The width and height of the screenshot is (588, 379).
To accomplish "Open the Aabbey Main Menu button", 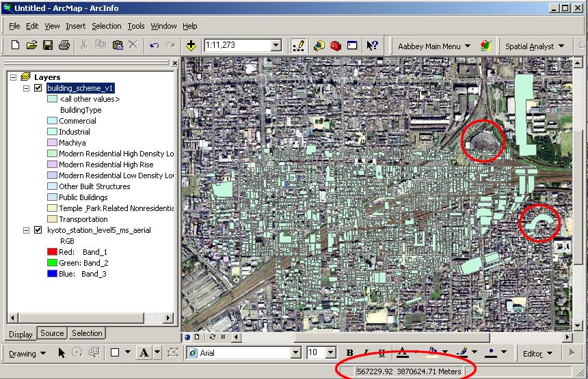I will tap(434, 46).
